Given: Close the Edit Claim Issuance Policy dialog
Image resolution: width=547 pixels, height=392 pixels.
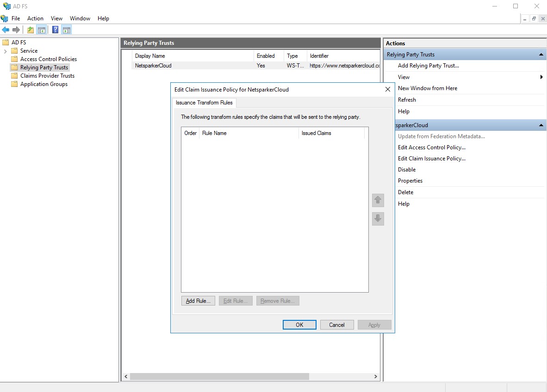Looking at the screenshot, I should pos(388,90).
